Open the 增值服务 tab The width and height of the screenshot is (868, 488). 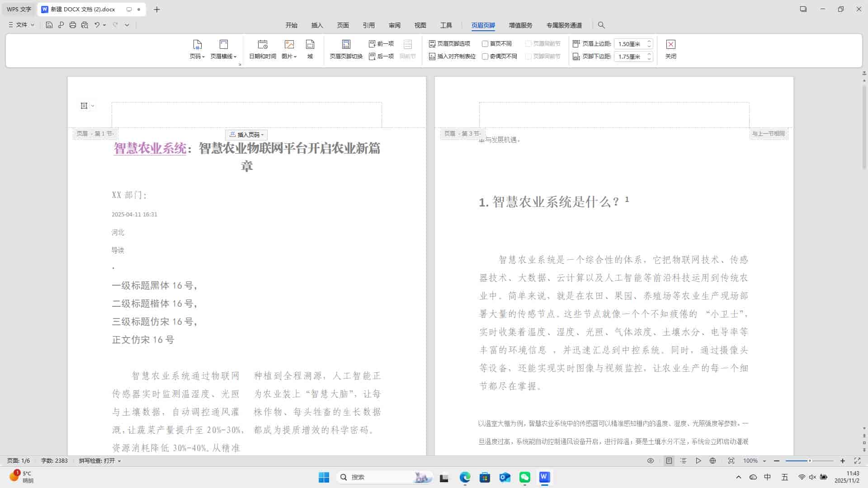(x=520, y=25)
